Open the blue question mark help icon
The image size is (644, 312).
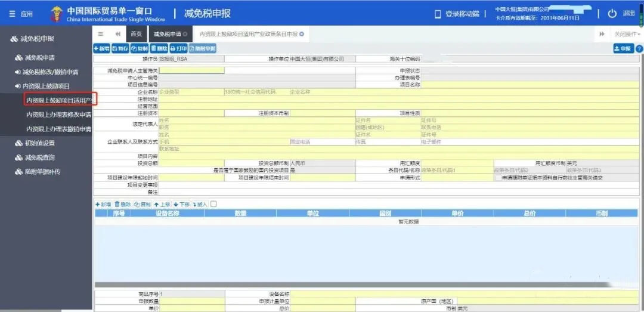pos(639,48)
